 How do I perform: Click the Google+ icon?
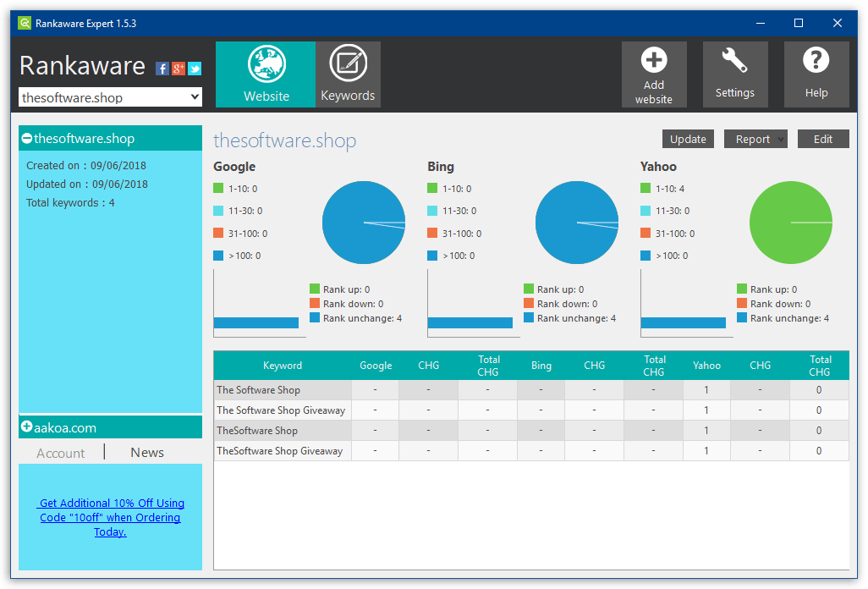[178, 69]
